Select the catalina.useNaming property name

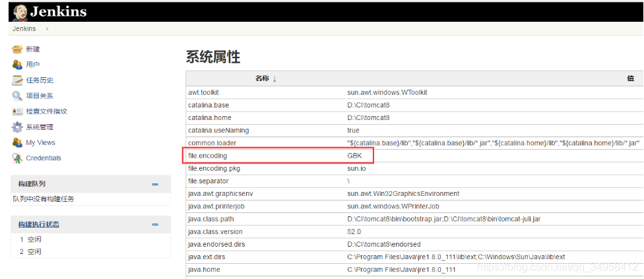[x=218, y=131]
